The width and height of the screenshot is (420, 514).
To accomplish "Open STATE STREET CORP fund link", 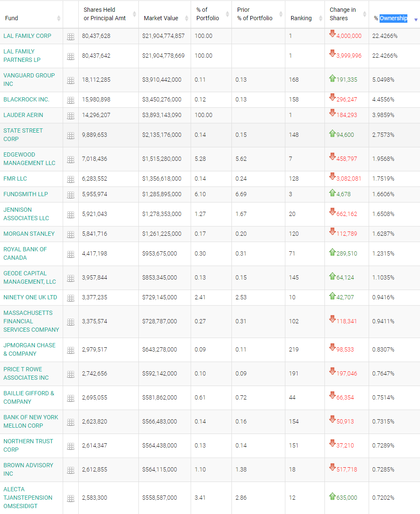I will pyautogui.click(x=23, y=135).
